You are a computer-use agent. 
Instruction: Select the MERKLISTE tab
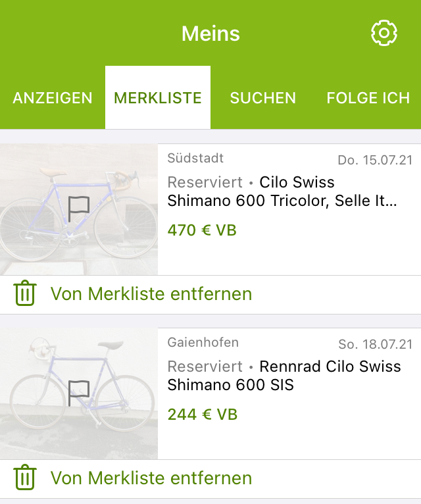click(x=158, y=98)
